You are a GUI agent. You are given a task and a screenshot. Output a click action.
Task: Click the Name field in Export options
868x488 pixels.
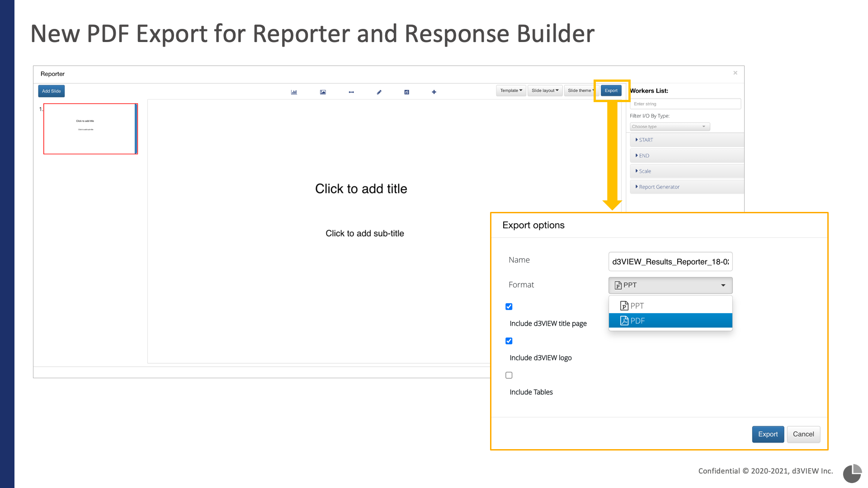(x=670, y=262)
